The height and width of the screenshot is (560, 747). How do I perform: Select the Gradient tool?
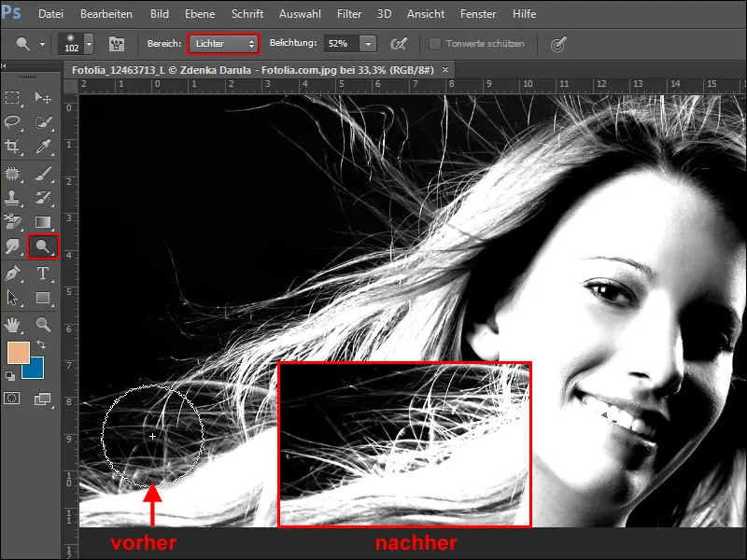(43, 222)
